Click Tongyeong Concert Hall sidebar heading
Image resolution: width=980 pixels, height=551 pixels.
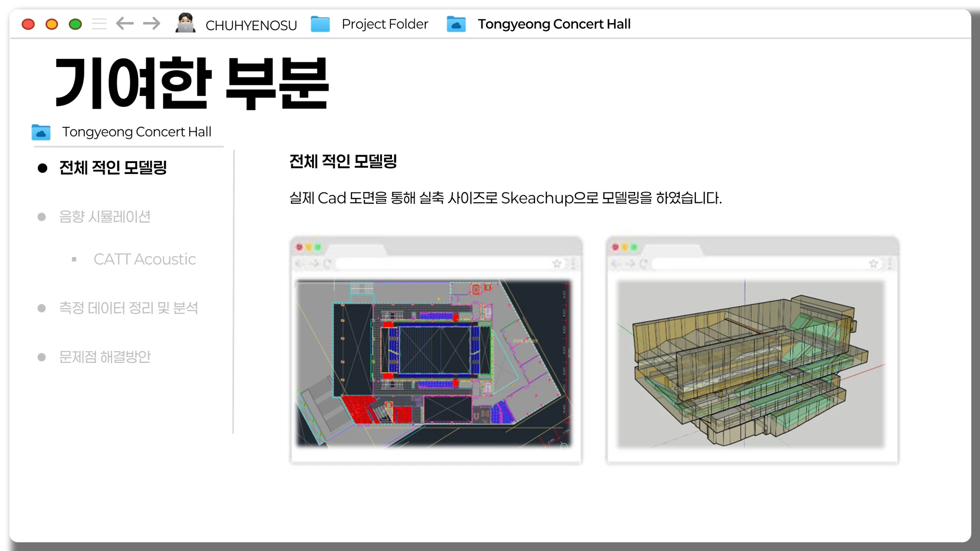(x=137, y=132)
